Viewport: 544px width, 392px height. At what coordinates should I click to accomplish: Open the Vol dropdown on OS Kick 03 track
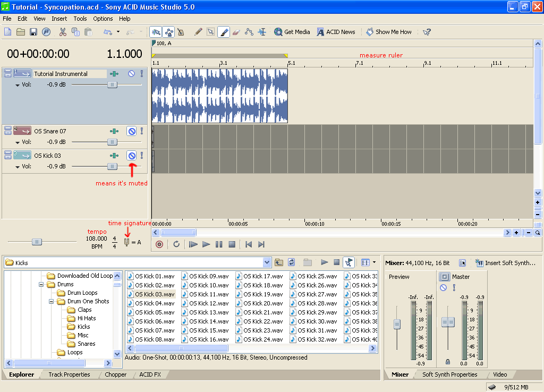click(18, 167)
